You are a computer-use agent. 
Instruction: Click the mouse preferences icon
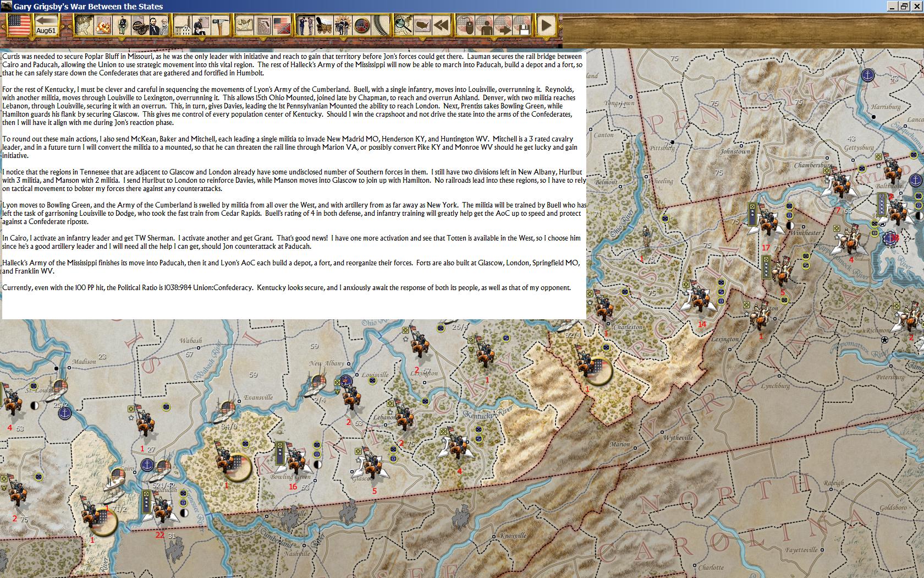click(x=466, y=25)
